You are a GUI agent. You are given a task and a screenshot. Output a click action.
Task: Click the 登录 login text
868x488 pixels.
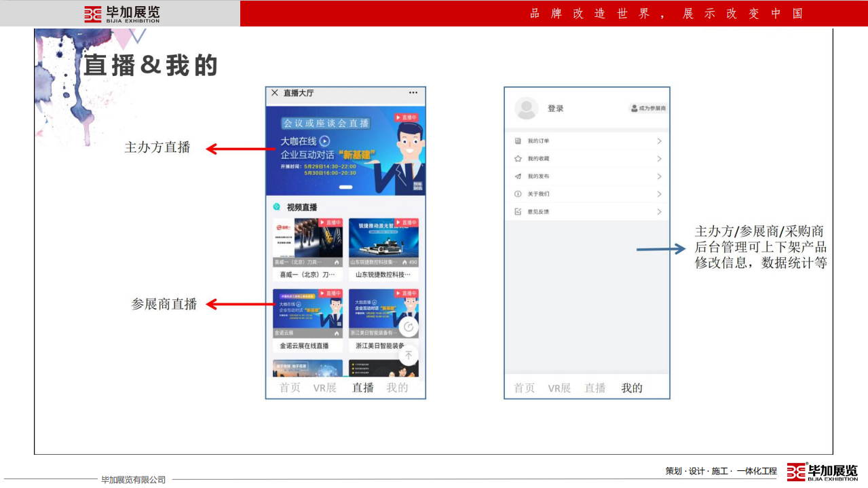pyautogui.click(x=556, y=109)
